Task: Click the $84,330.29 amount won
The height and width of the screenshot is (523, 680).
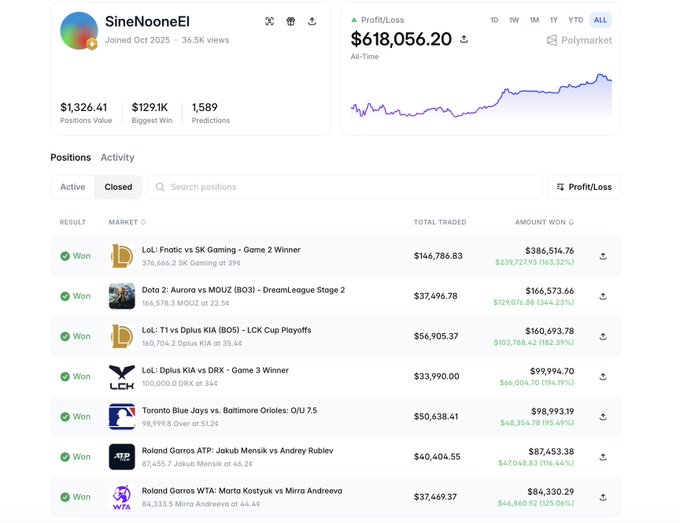Action: click(x=551, y=492)
